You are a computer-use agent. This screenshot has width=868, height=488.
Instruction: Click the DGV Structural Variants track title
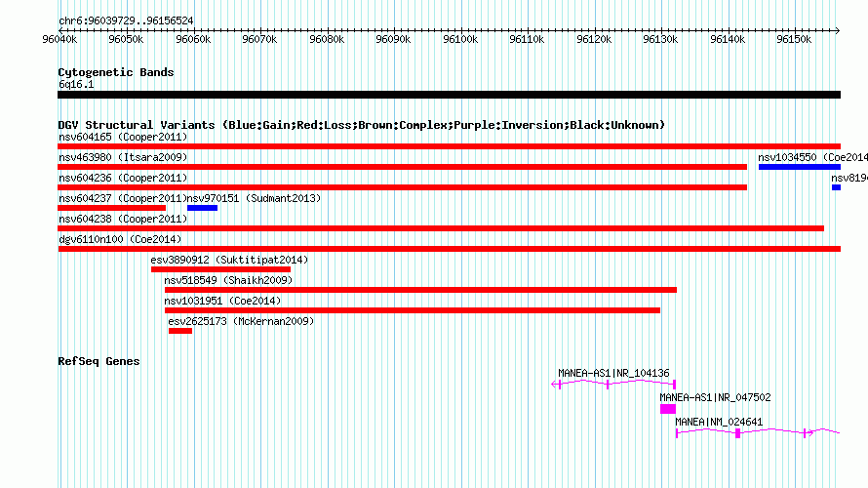(362, 125)
